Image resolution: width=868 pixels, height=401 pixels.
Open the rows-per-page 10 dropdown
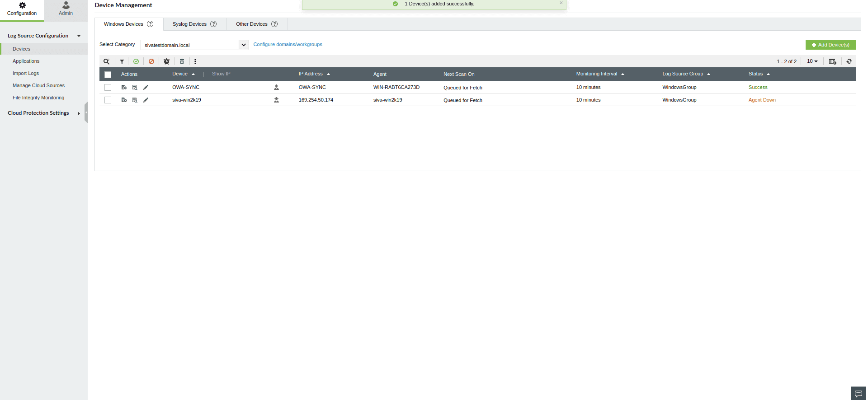coord(812,61)
